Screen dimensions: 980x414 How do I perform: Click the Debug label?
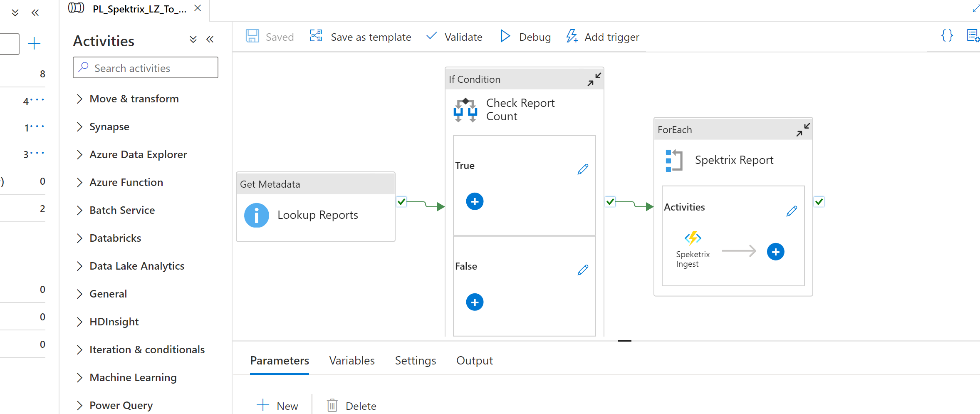coord(535,37)
